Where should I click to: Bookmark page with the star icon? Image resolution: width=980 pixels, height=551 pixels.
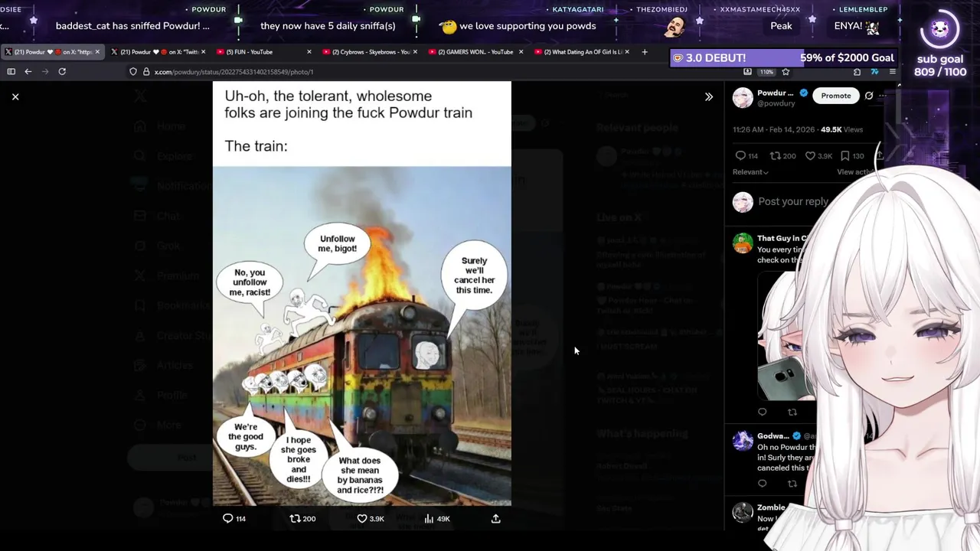pyautogui.click(x=786, y=72)
